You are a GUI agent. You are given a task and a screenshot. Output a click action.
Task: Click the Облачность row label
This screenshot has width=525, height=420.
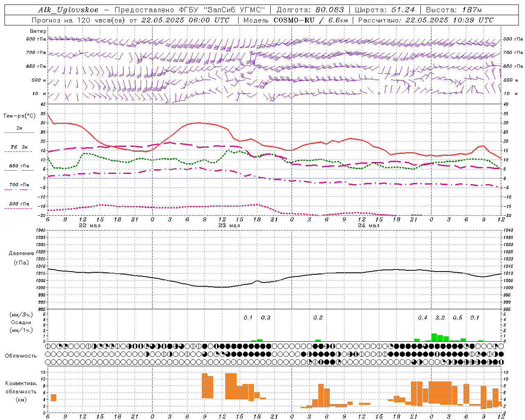click(x=21, y=356)
